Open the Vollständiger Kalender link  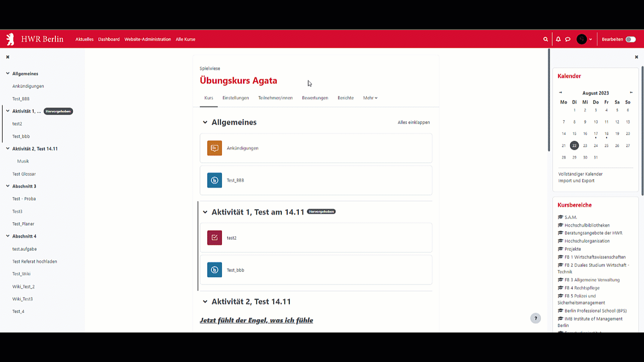point(580,174)
